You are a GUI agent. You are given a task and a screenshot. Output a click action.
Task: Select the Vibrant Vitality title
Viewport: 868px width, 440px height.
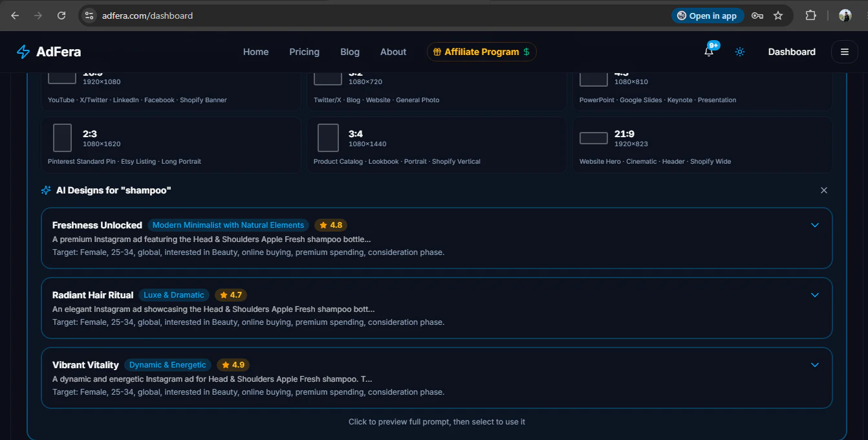(85, 365)
